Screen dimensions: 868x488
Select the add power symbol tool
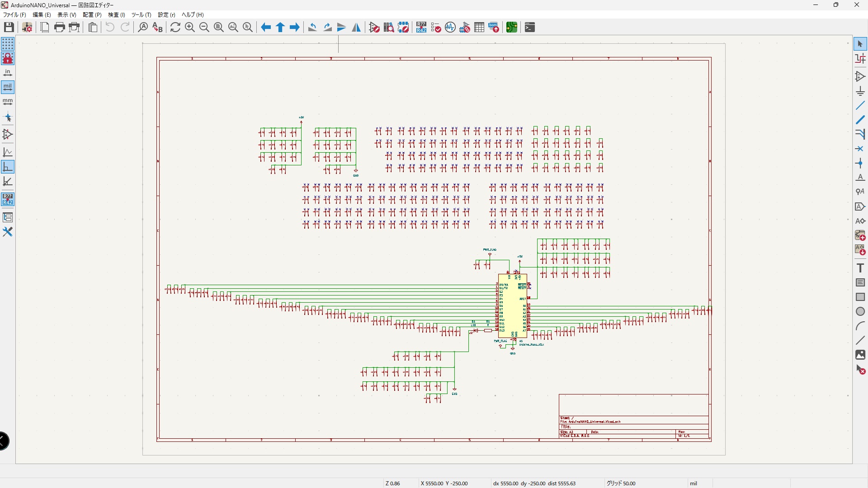pos(860,91)
